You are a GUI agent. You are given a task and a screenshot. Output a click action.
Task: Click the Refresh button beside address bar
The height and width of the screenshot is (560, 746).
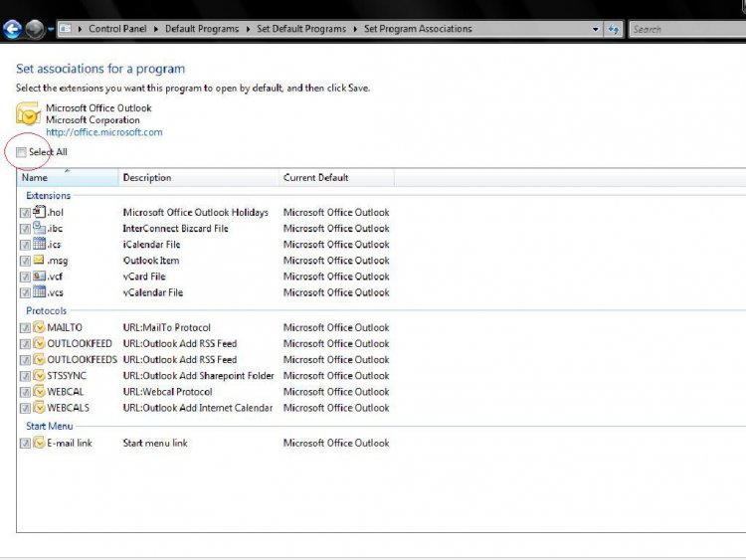[x=614, y=29]
